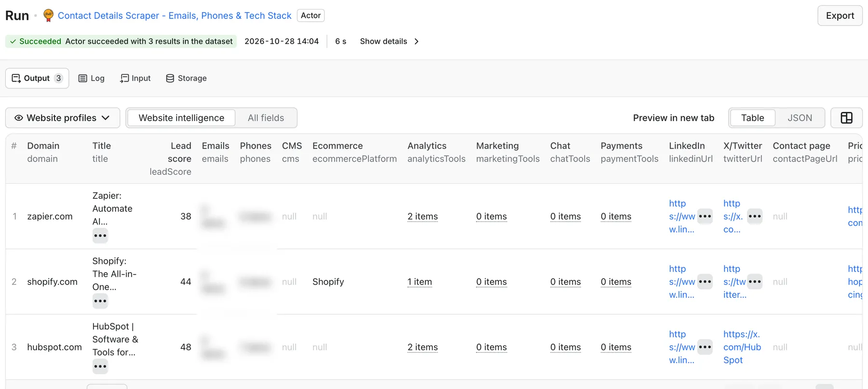Screen dimensions: 868x389
Task: Expand the hubspot.com LinkedIn URL ellipsis
Action: (x=705, y=347)
